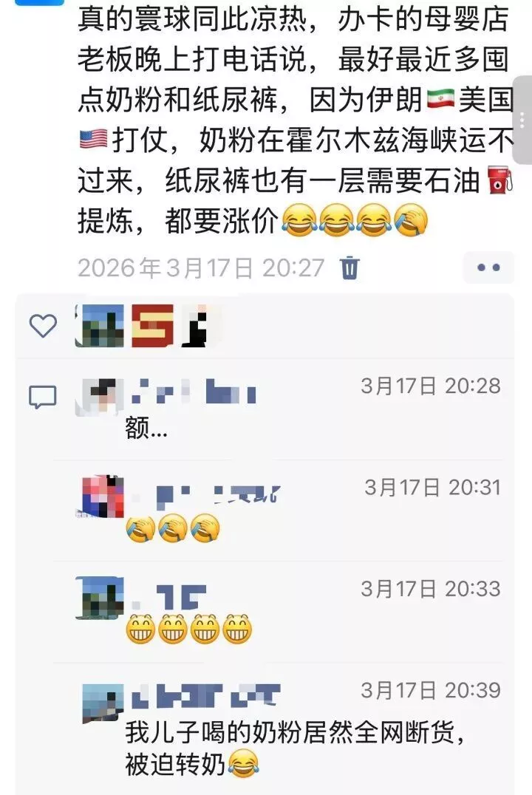Tap the speech-bubble comments icon
Image resolution: width=532 pixels, height=795 pixels.
point(43,397)
